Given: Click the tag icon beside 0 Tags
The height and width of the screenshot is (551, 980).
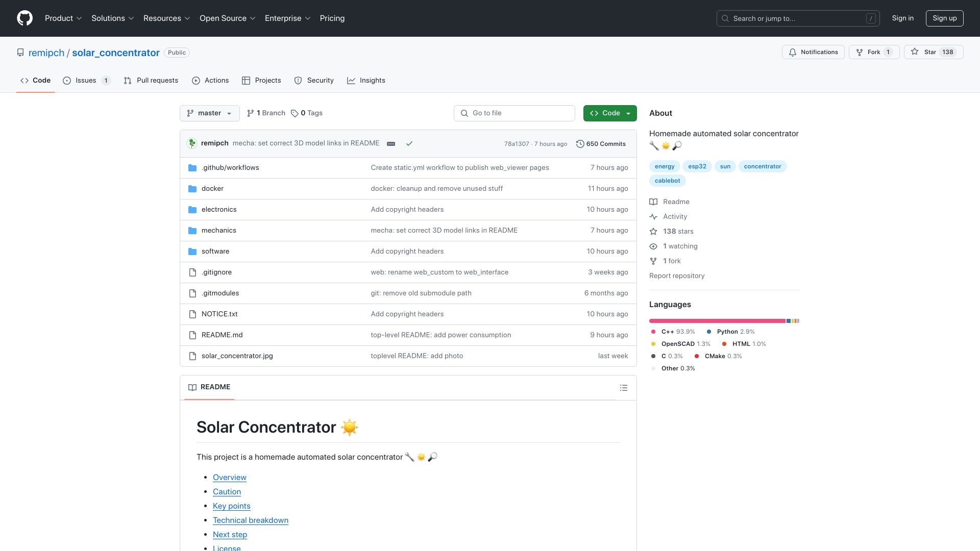Looking at the screenshot, I should point(295,113).
